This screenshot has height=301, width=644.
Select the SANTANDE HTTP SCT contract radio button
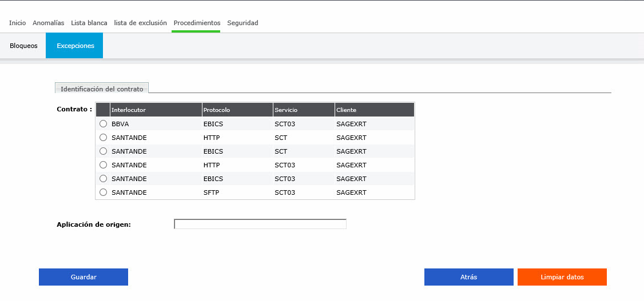(x=103, y=138)
